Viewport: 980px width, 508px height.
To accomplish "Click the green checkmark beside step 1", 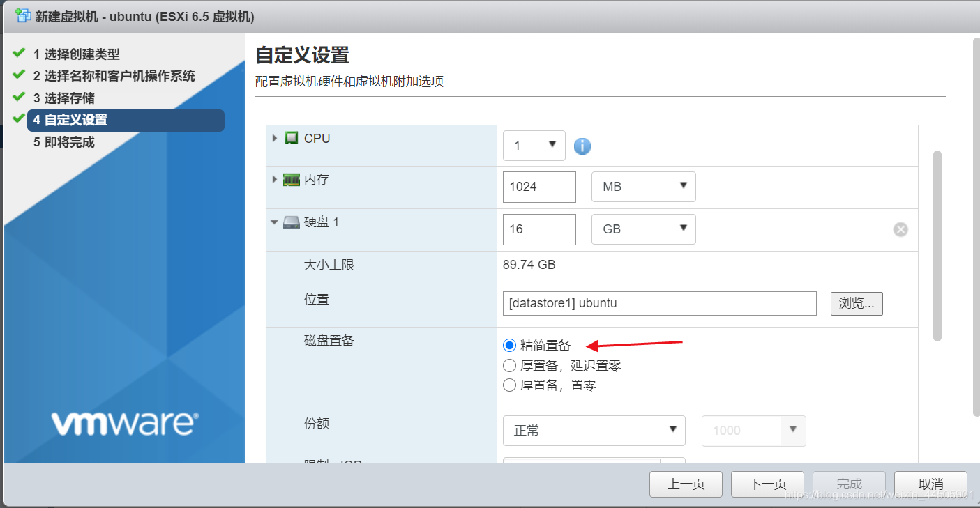I will tap(17, 54).
